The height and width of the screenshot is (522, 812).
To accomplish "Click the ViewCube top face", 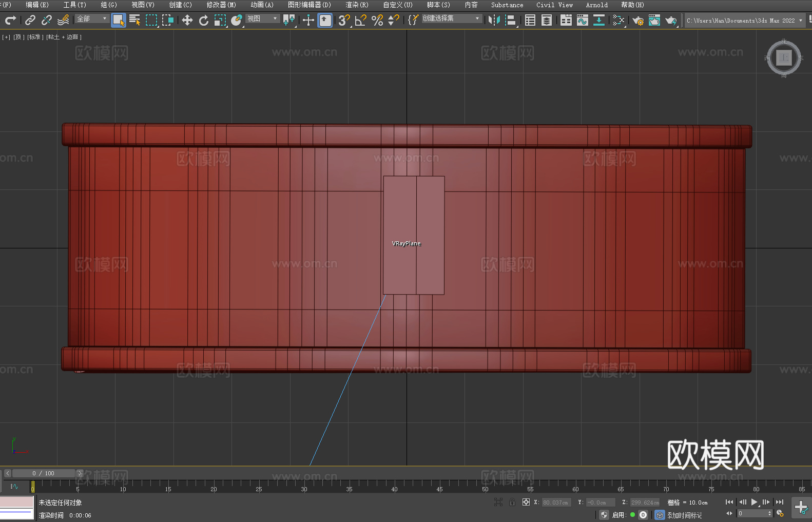I will point(784,57).
